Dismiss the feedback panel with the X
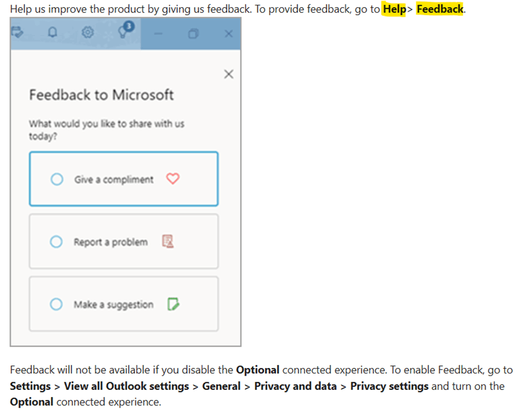The image size is (532, 414). point(228,74)
